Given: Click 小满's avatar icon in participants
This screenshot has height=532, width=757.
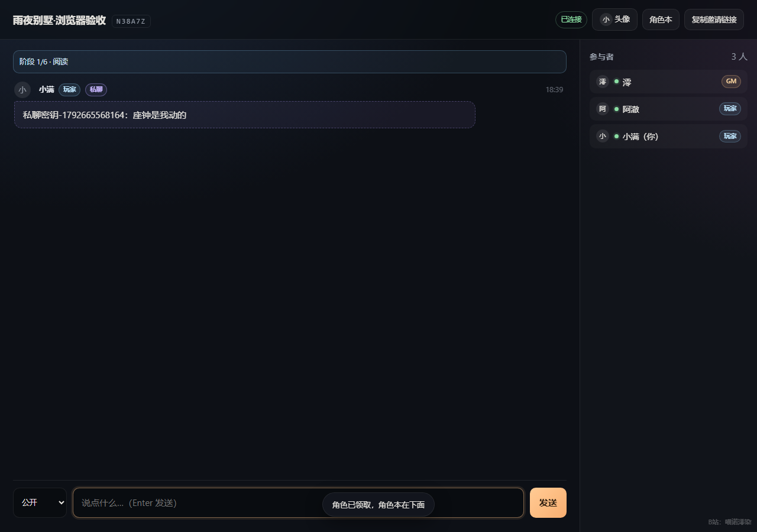Looking at the screenshot, I should (603, 136).
